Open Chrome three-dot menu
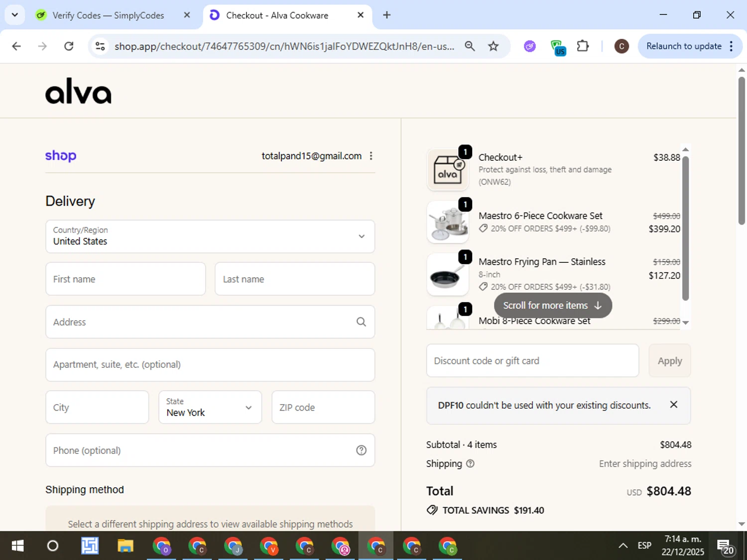The image size is (747, 560). coord(731,46)
